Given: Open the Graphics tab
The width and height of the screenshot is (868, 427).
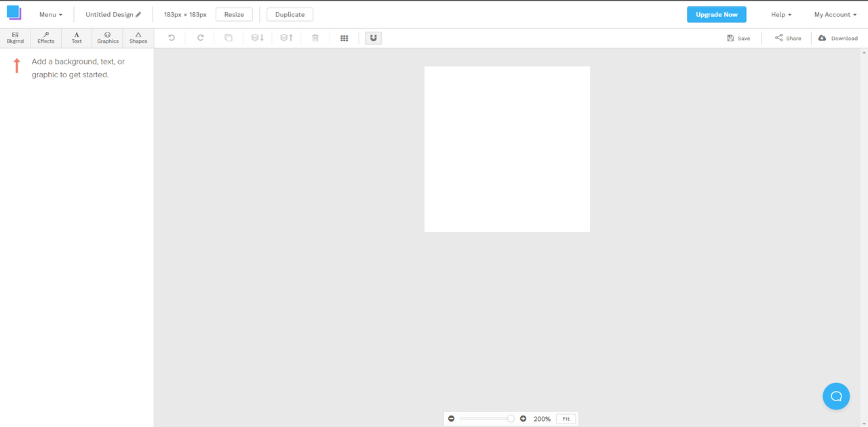Looking at the screenshot, I should (x=108, y=38).
